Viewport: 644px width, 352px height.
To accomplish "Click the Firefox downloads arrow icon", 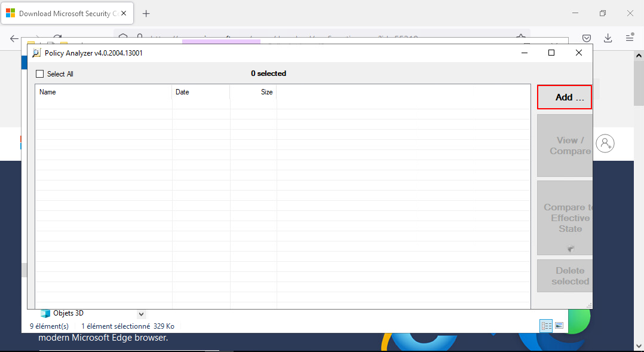I will 608,38.
